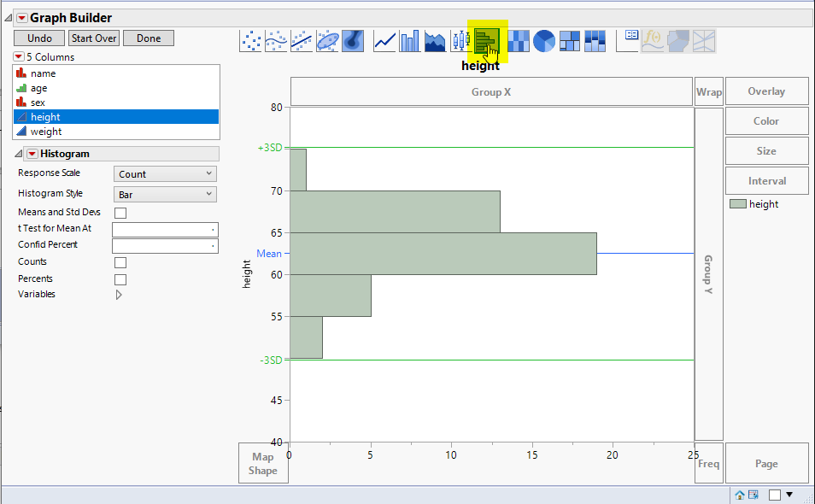Click the Confid Percent input field

tap(165, 246)
